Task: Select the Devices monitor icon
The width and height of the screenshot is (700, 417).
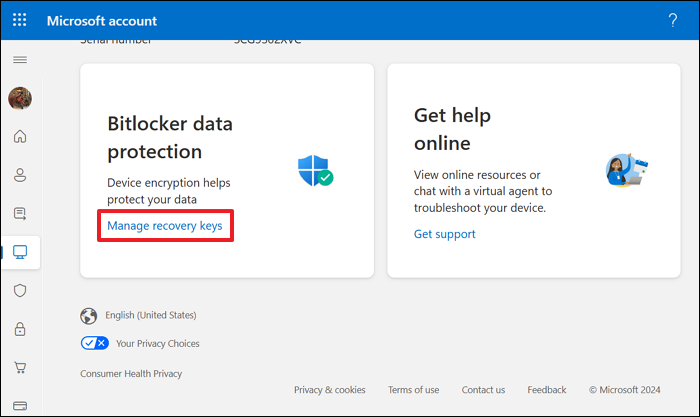Action: point(20,252)
